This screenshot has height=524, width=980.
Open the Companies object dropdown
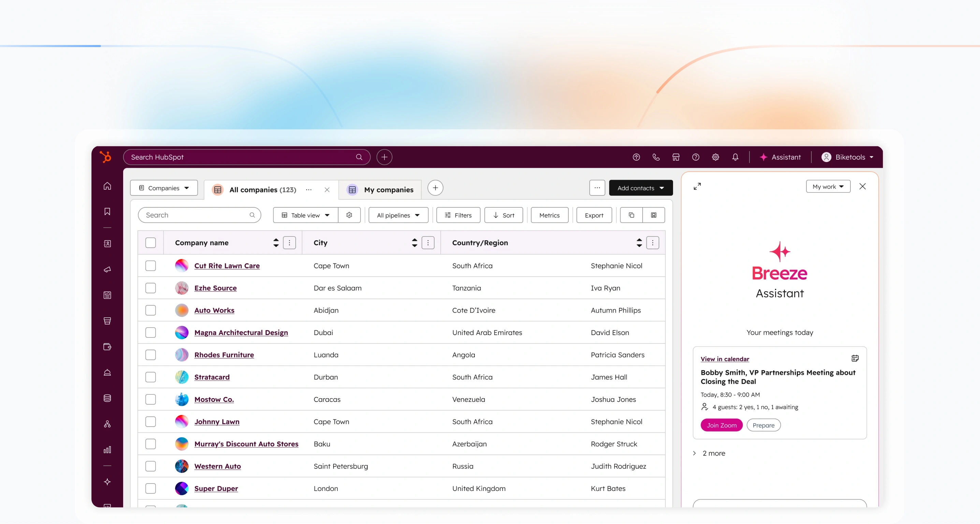164,188
